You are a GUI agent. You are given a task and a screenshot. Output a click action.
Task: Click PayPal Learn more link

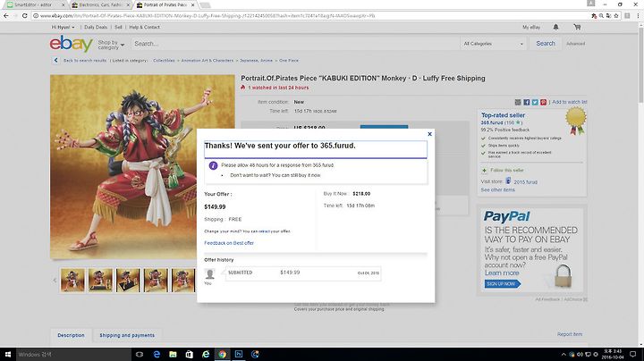click(x=502, y=273)
